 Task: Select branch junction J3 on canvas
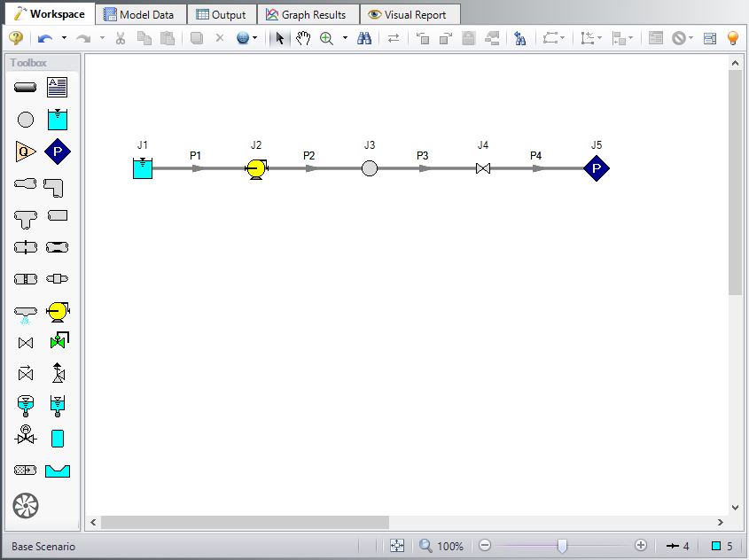point(370,168)
